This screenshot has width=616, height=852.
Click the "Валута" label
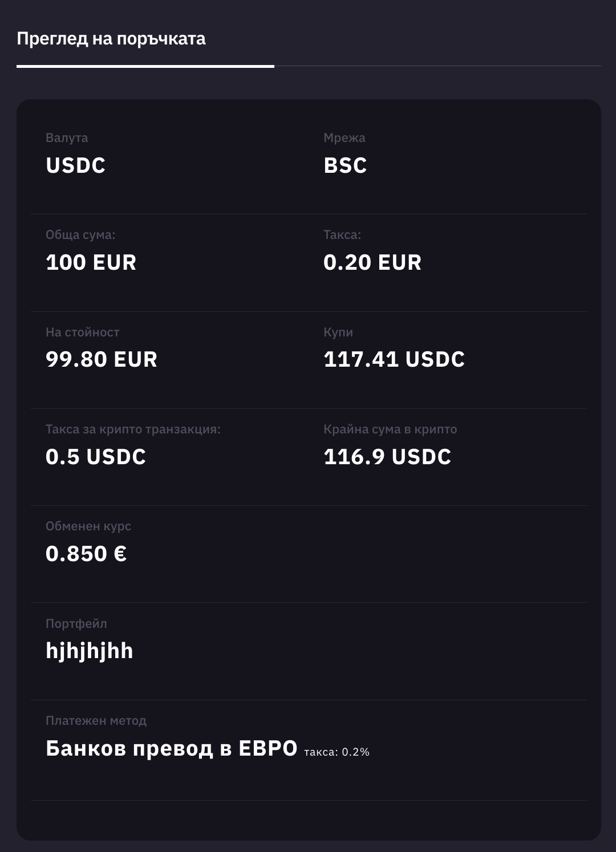(x=67, y=138)
